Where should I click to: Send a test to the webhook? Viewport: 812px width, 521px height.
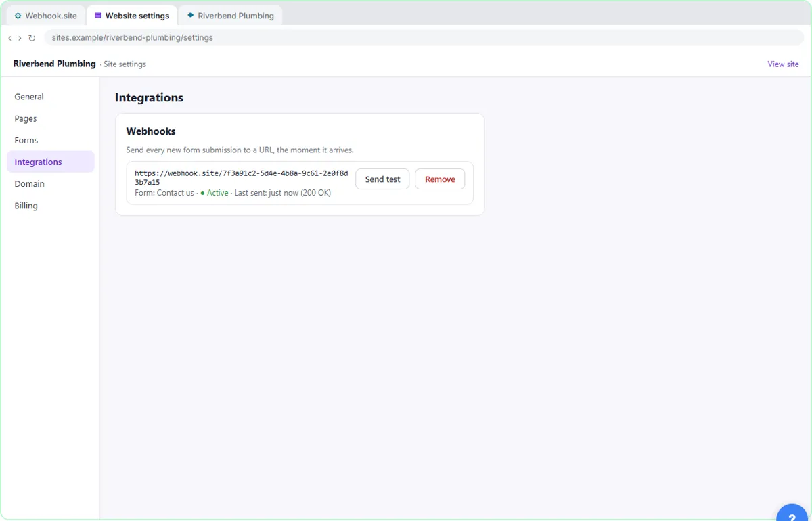(x=382, y=179)
